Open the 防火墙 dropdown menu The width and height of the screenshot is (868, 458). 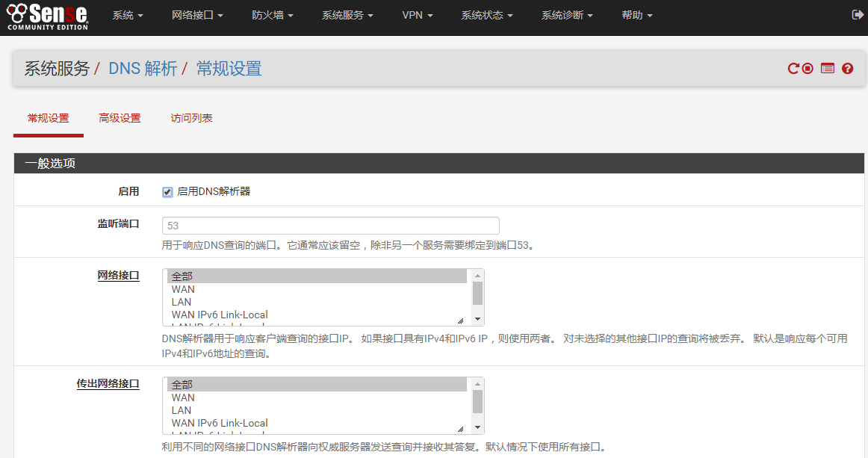coord(272,16)
